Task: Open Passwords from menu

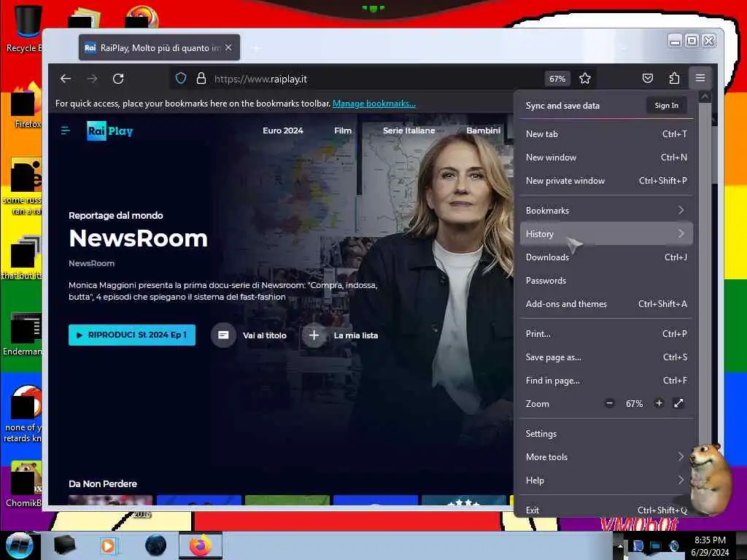Action: 606,281
